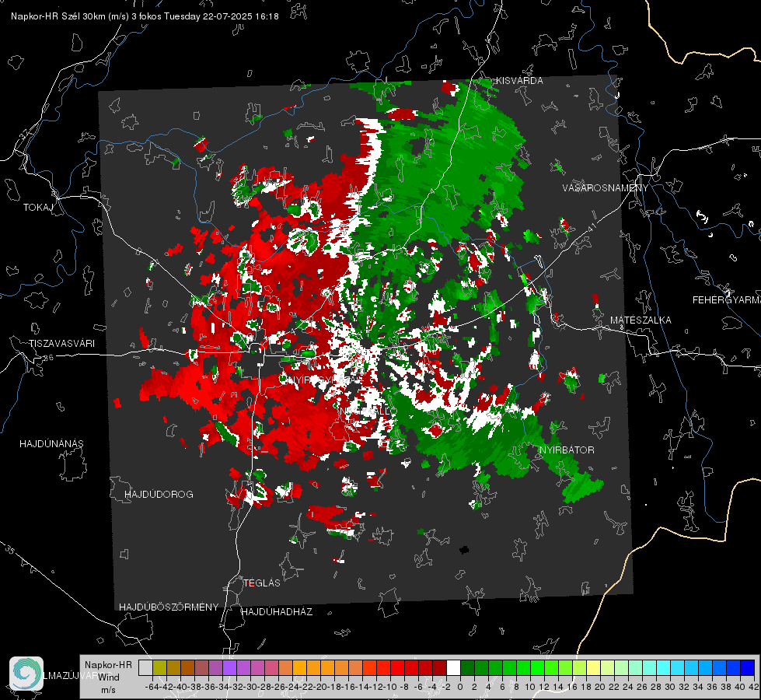Click the 'm/s' legend unit label
This screenshot has width=761, height=700.
(108, 690)
